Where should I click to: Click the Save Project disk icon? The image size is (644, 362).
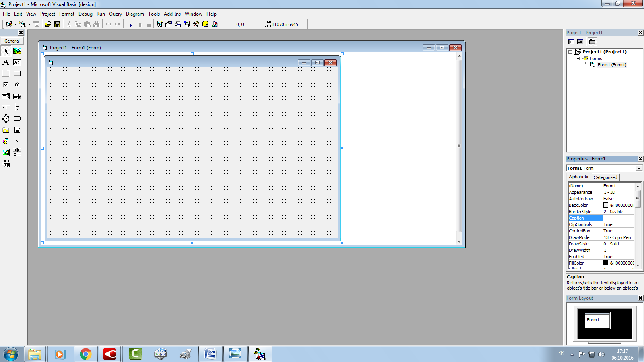(57, 25)
